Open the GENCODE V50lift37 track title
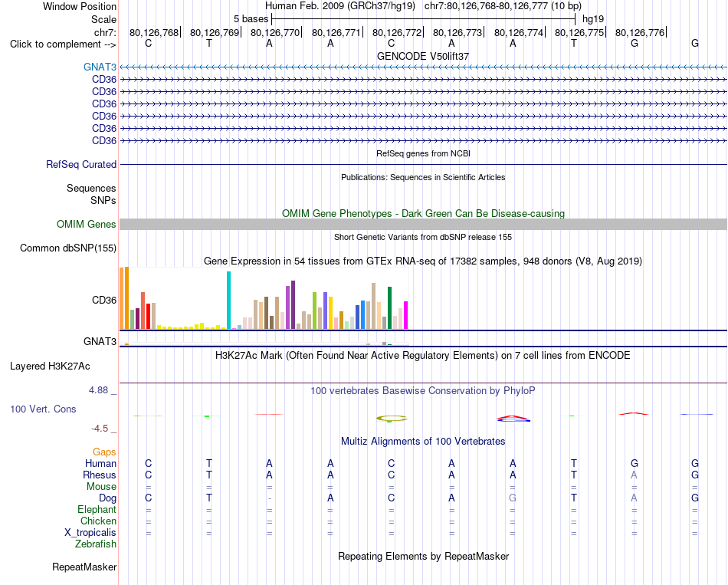Image resolution: width=728 pixels, height=585 pixels. 423,56
